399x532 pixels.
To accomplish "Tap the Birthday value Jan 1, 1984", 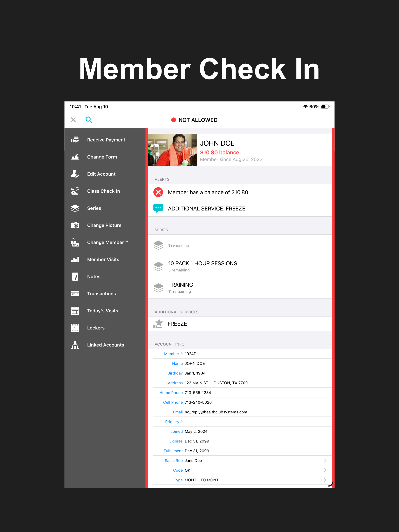I will tap(195, 373).
